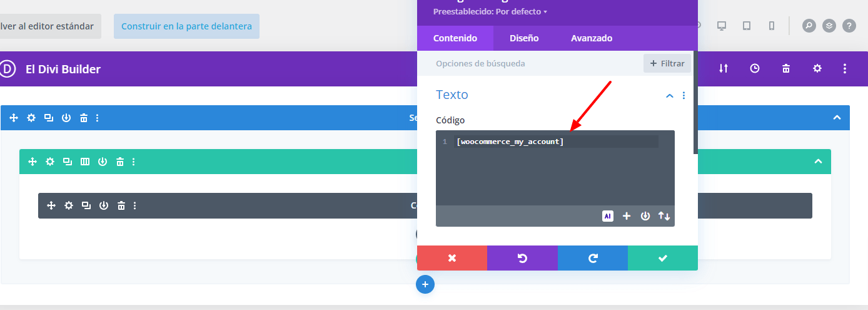Open Texto group more options dots
This screenshot has height=310, width=868.
(x=684, y=96)
